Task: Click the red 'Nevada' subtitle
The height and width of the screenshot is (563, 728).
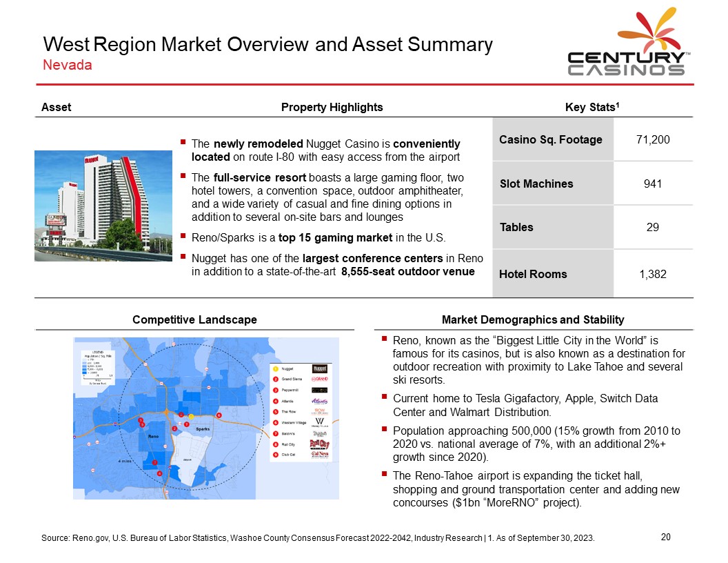Action: click(68, 65)
